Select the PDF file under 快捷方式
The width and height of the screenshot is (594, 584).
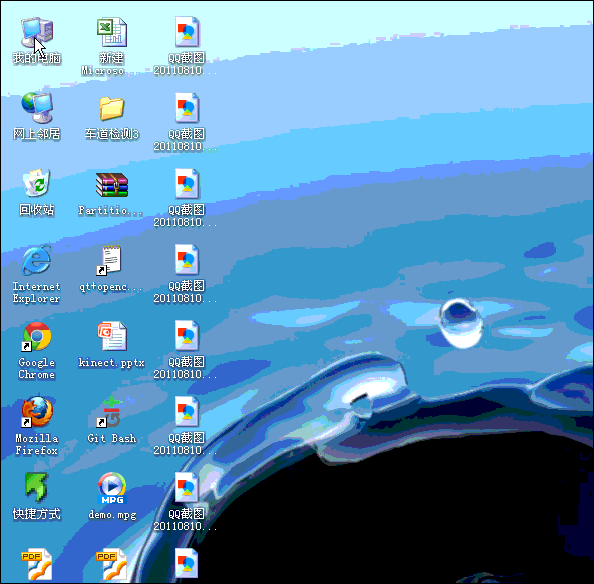coord(37,565)
